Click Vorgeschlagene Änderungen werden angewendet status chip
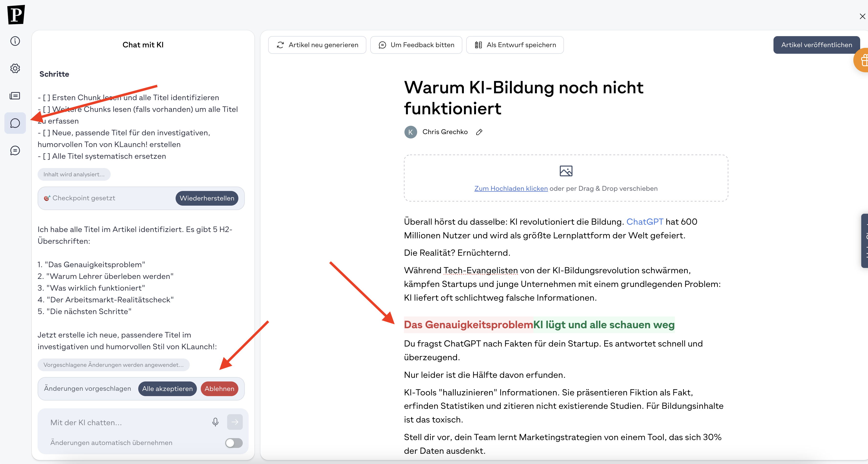868x464 pixels. pos(114,365)
